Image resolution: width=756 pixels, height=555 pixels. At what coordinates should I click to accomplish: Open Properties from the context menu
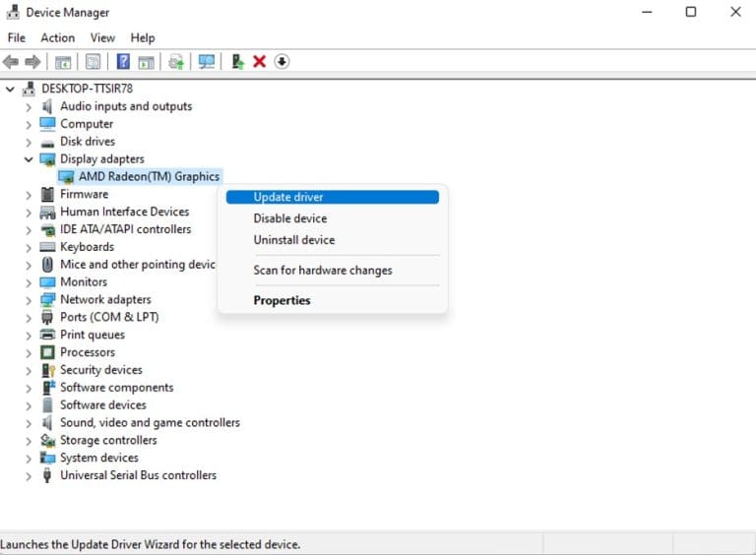pos(282,301)
